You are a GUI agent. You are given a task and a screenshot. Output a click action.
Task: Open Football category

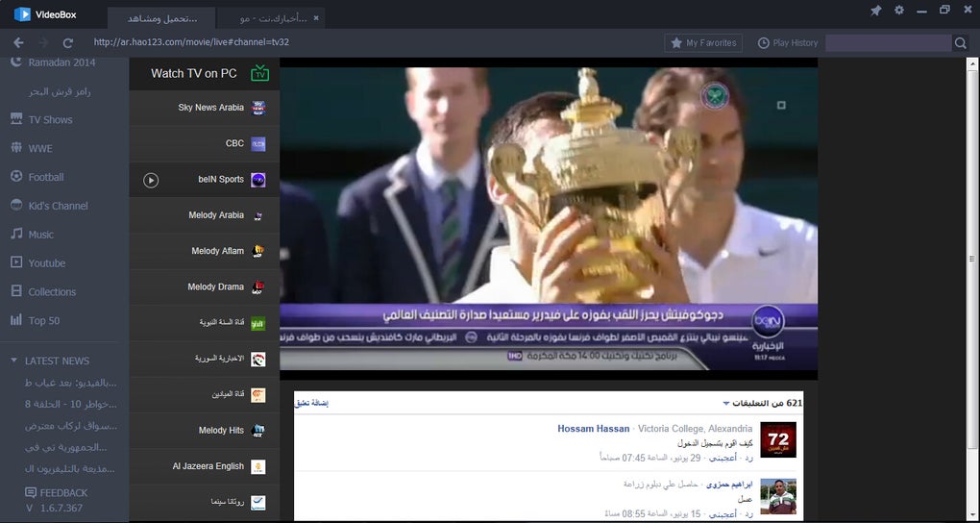[45, 177]
